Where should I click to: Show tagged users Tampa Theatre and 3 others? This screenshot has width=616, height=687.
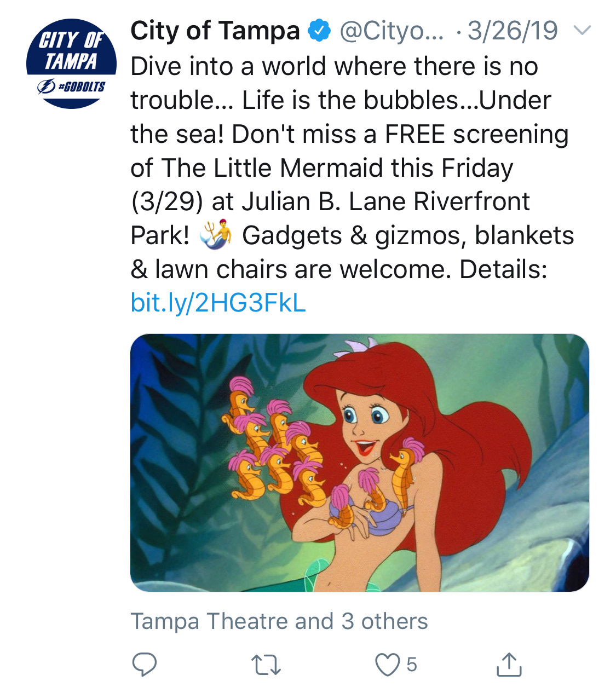(279, 621)
